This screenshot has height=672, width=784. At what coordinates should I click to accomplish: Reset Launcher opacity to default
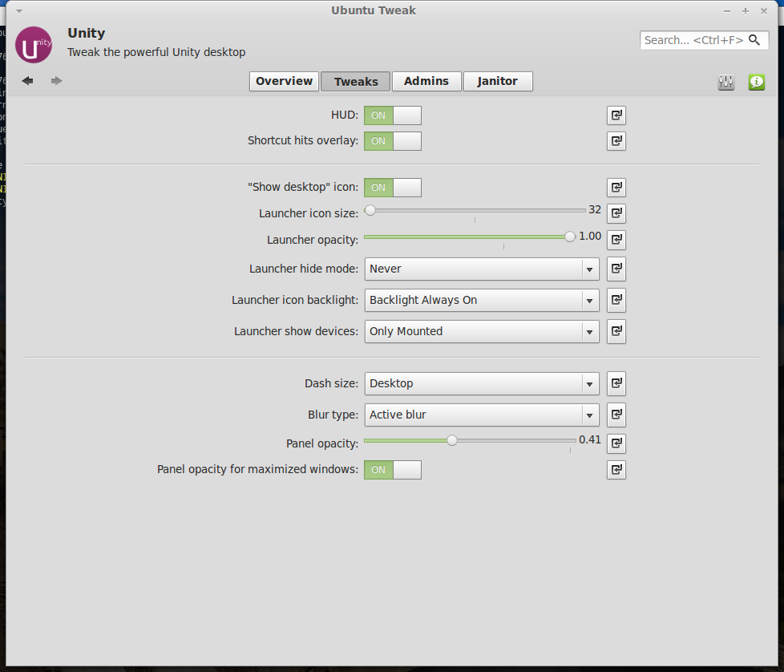pyautogui.click(x=616, y=240)
